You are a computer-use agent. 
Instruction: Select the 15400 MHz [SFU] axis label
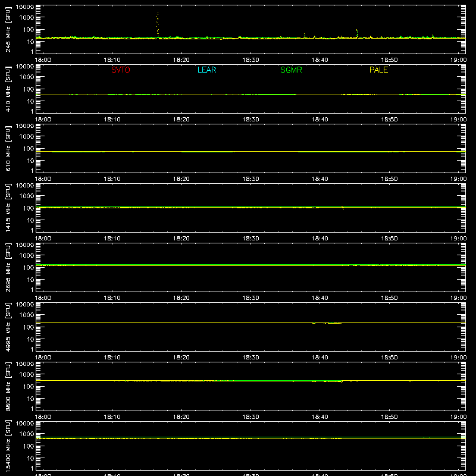[x=8, y=446]
